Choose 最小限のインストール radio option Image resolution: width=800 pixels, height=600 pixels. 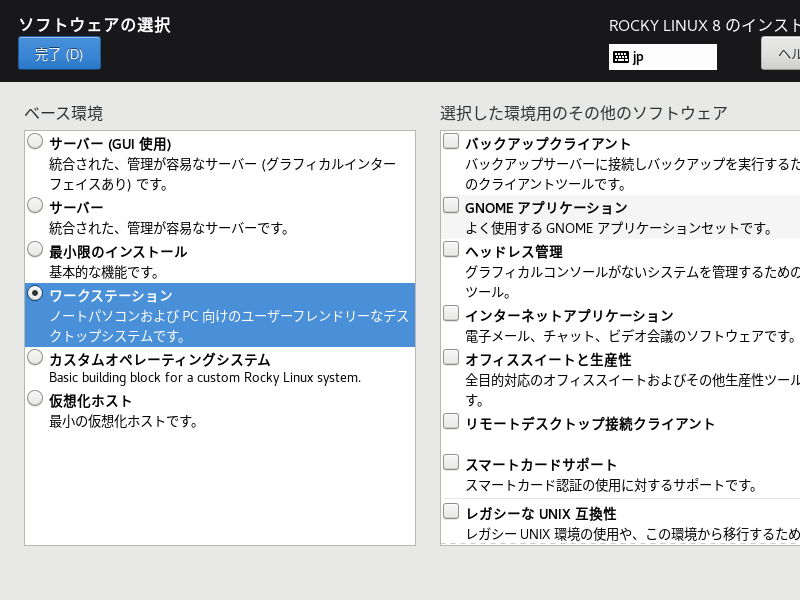click(x=35, y=249)
